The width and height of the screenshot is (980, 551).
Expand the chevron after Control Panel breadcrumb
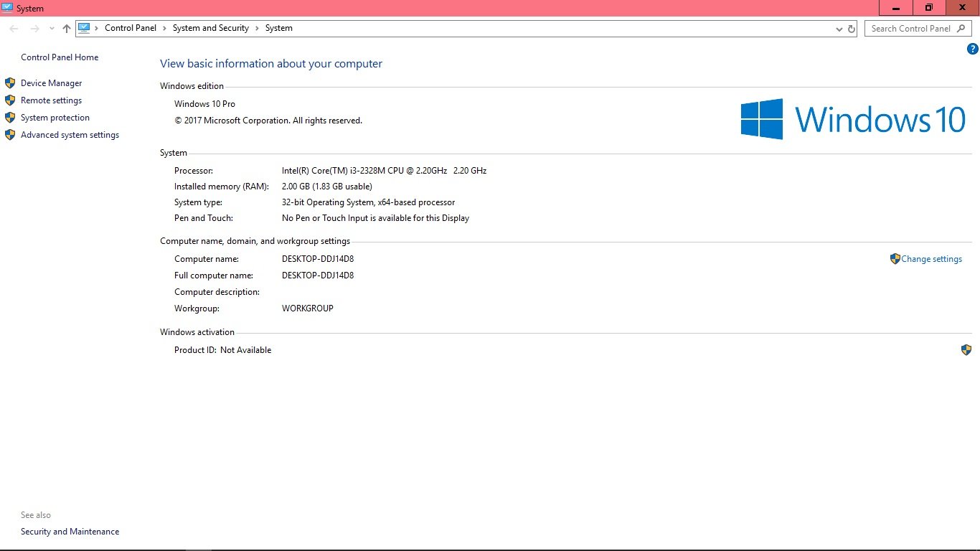pyautogui.click(x=164, y=28)
